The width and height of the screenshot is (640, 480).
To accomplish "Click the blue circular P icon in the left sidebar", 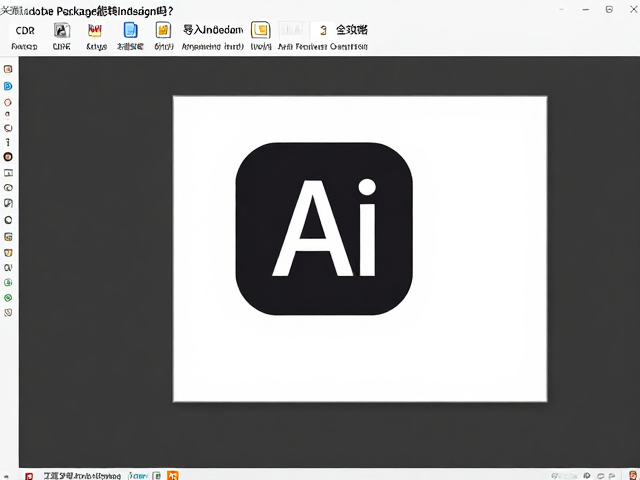I will point(8,86).
